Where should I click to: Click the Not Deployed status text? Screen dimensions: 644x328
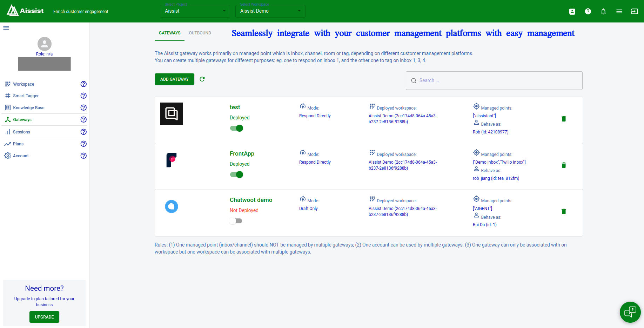[244, 210]
